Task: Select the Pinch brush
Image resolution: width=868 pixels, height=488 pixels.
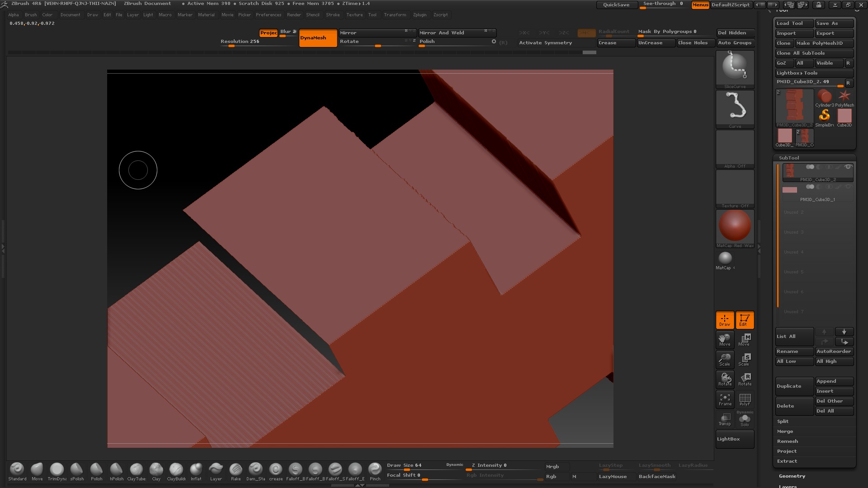Action: click(x=375, y=469)
